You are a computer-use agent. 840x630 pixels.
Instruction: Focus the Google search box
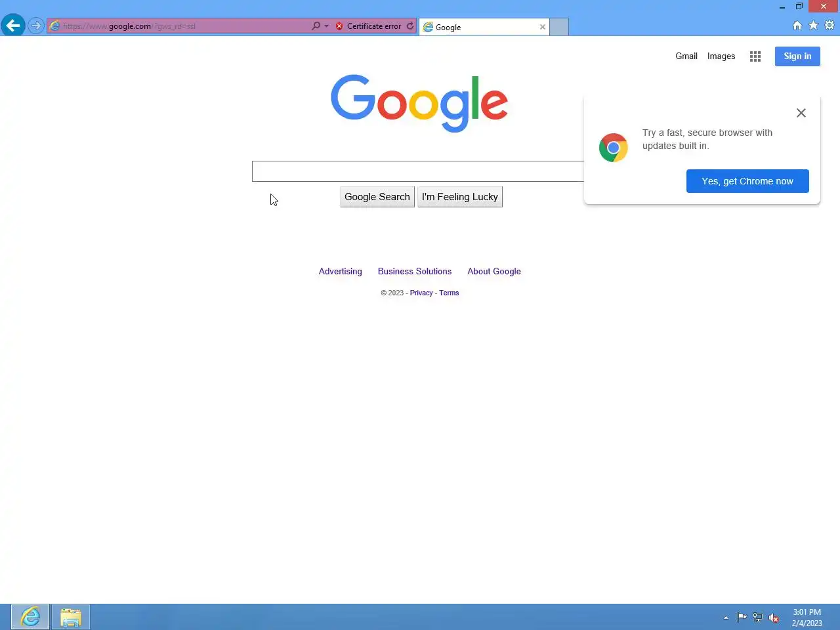[418, 171]
